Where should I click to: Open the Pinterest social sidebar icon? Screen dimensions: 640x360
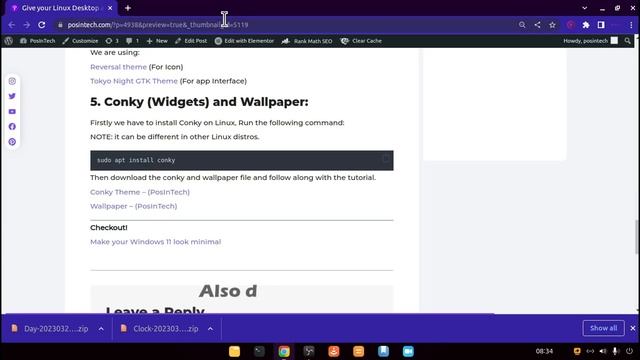coord(12,142)
